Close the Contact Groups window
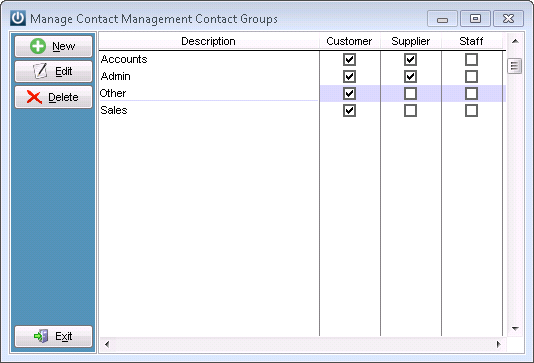Screen dimensions: 534x363 pos(508,18)
